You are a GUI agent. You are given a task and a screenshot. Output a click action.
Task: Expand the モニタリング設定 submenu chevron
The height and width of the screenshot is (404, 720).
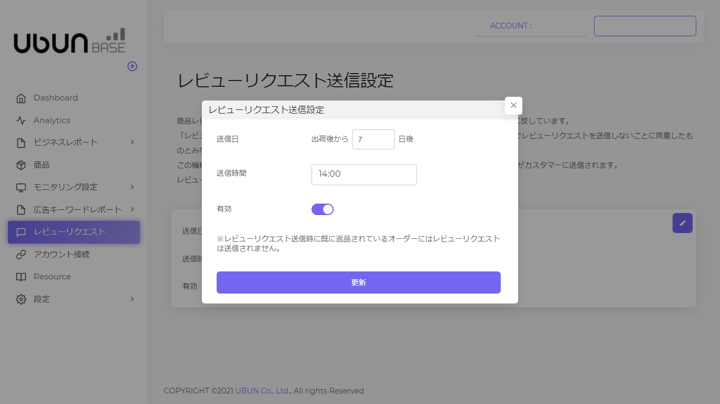coord(132,187)
